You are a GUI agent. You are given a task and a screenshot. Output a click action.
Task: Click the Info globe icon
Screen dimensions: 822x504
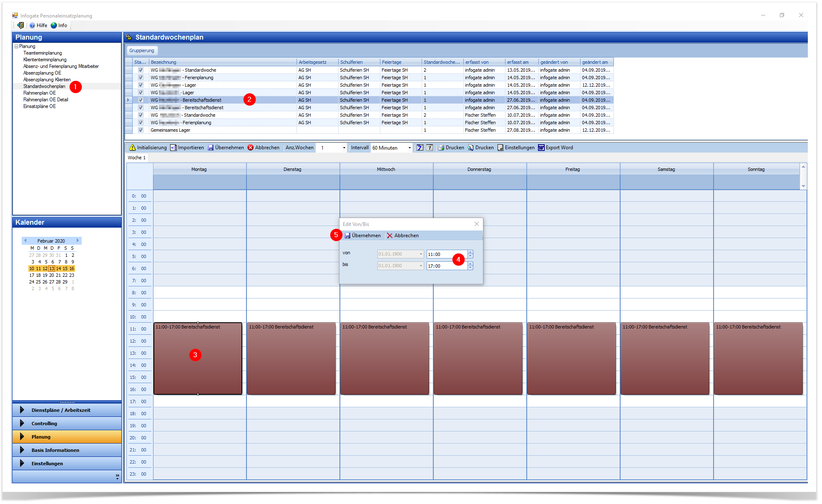click(54, 25)
